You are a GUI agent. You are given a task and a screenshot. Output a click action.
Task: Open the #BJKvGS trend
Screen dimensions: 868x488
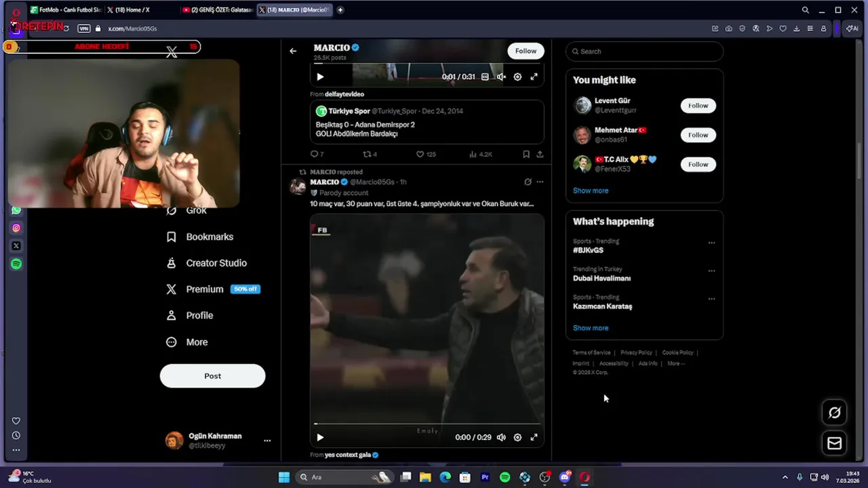pos(588,250)
